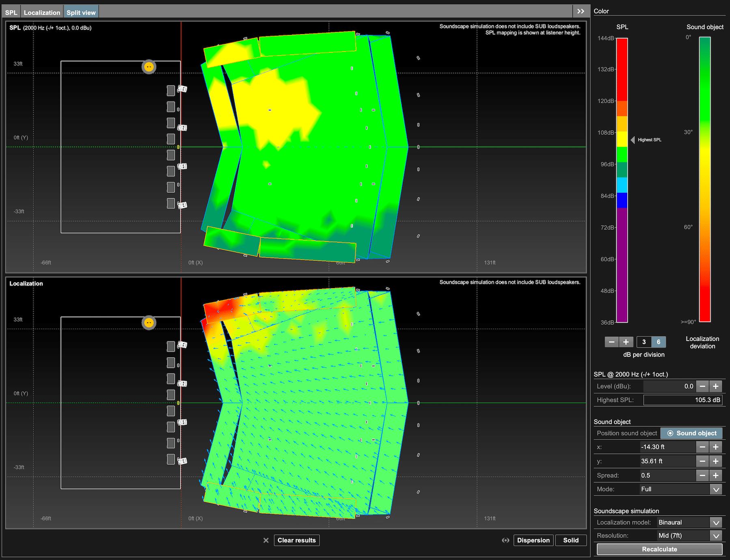Decrease sound object x position with minus
Image resolution: width=730 pixels, height=560 pixels.
[x=702, y=447]
